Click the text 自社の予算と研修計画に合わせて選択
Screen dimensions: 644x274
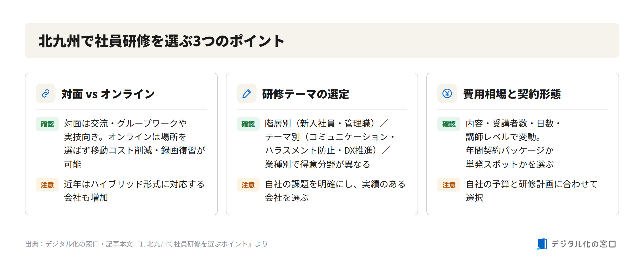coord(532,191)
